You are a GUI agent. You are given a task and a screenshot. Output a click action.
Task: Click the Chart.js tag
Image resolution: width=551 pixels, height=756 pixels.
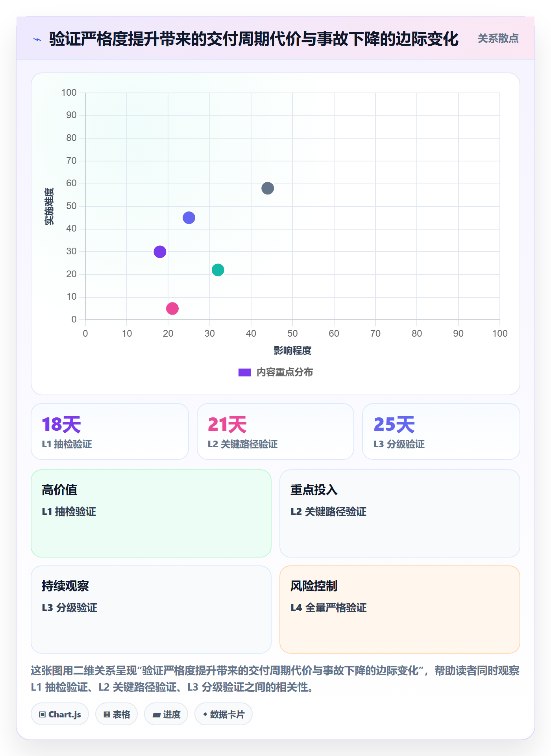(60, 714)
